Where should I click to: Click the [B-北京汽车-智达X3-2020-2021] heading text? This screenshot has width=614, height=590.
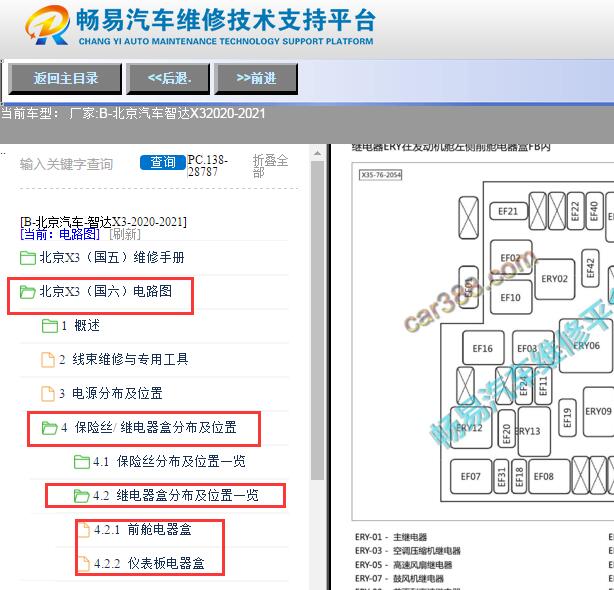103,222
